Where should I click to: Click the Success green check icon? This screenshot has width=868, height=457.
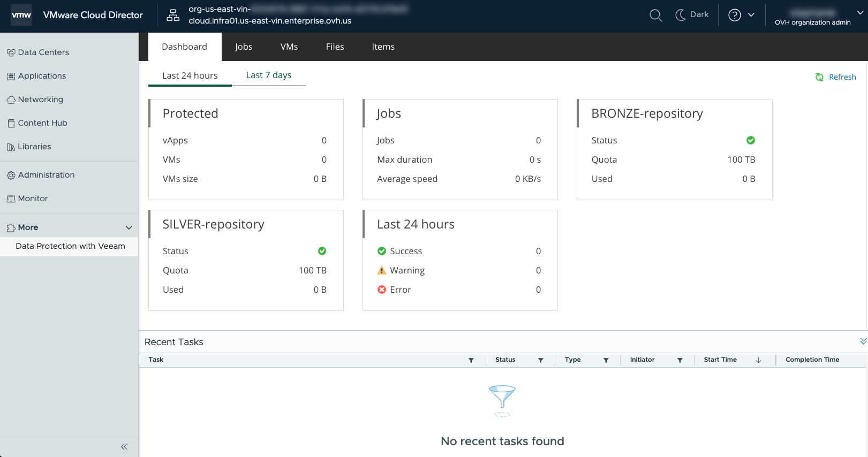[382, 251]
